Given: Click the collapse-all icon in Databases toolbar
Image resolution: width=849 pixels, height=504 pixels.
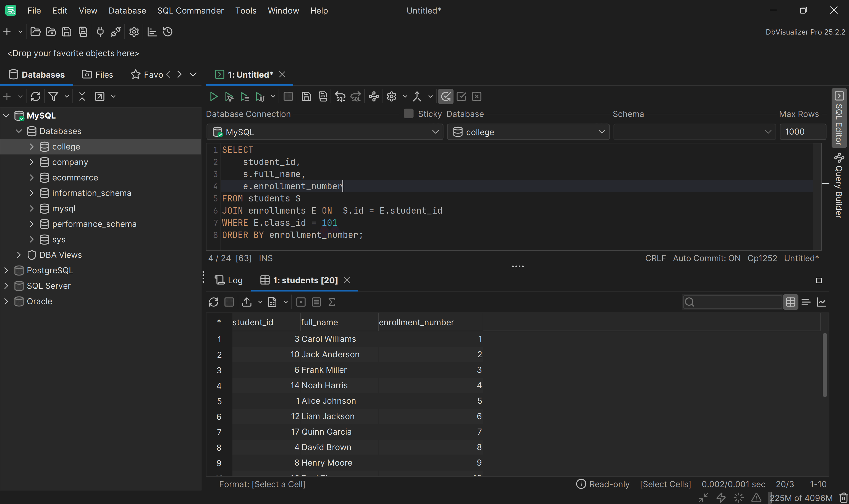Looking at the screenshot, I should 82,97.
